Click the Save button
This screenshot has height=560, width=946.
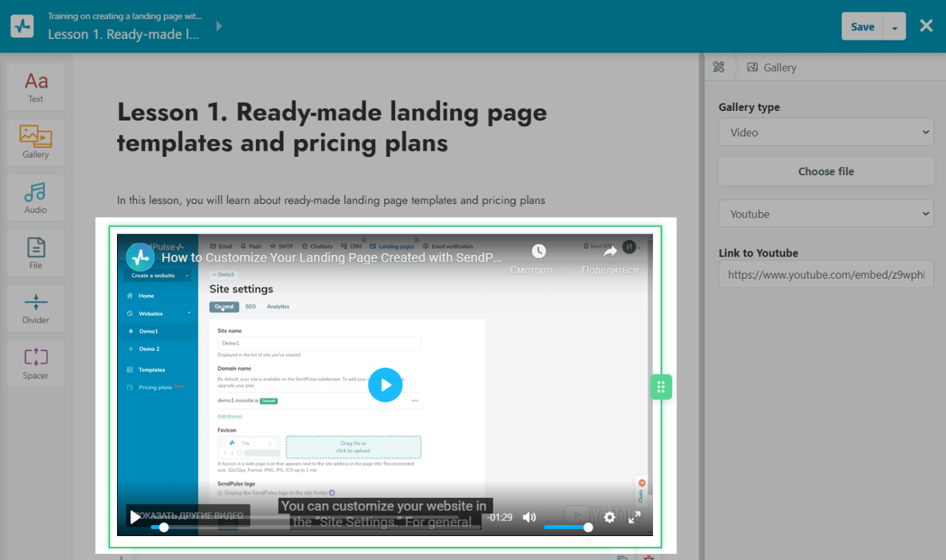click(x=862, y=27)
